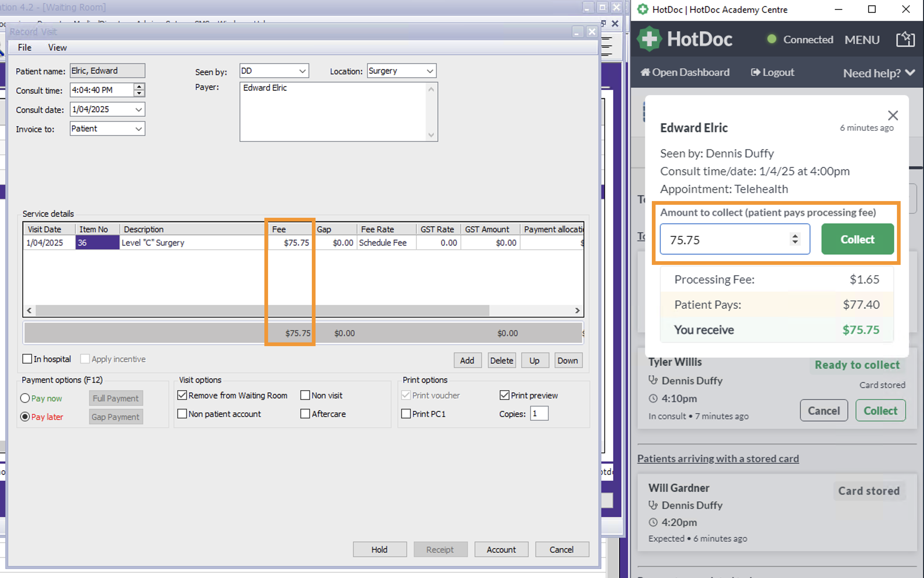Click service table scroll right arrow

coord(577,311)
